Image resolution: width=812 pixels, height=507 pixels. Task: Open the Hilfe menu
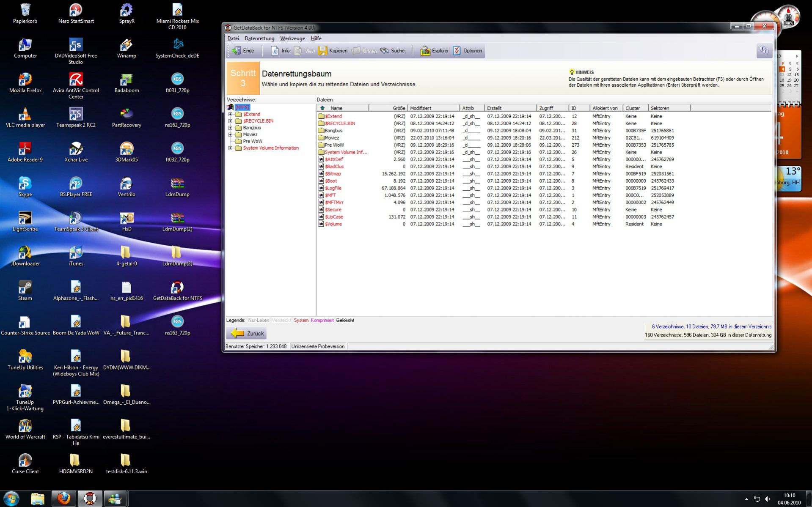click(x=316, y=38)
